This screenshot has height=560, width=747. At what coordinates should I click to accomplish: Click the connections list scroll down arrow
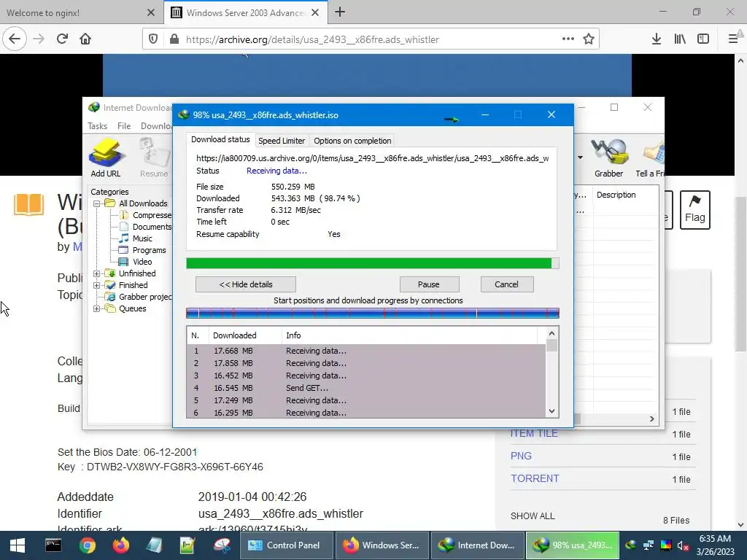(551, 411)
